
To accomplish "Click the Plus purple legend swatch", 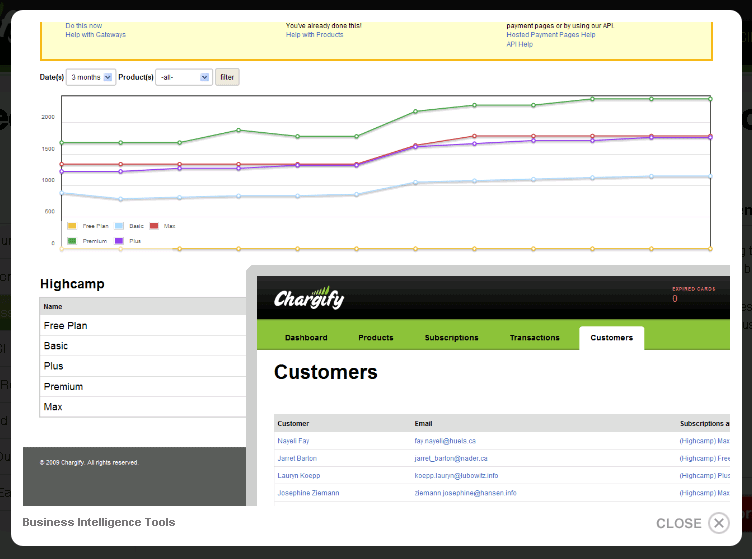I will tap(119, 241).
